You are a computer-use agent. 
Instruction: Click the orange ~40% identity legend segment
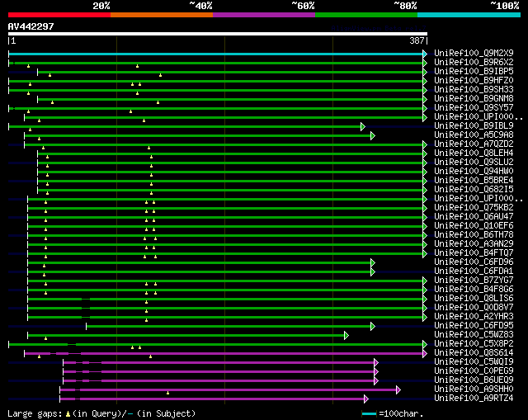coord(162,15)
